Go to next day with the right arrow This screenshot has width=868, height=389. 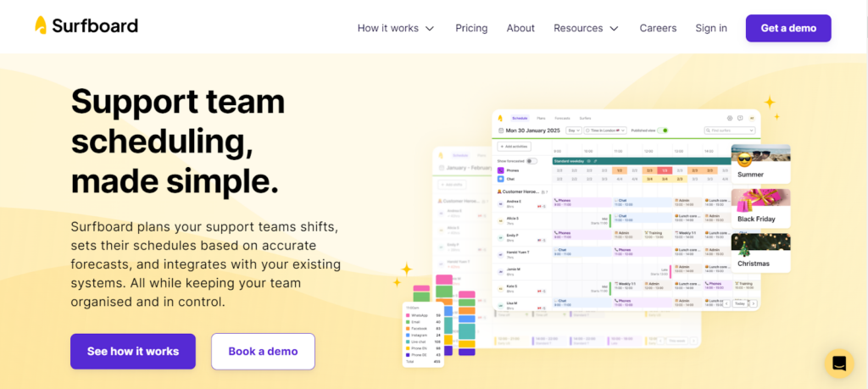click(x=753, y=303)
